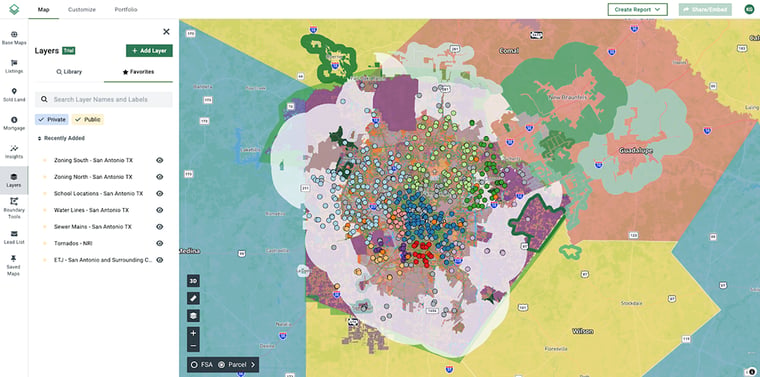Switch to the Map tab
The width and height of the screenshot is (760, 377).
tap(44, 9)
